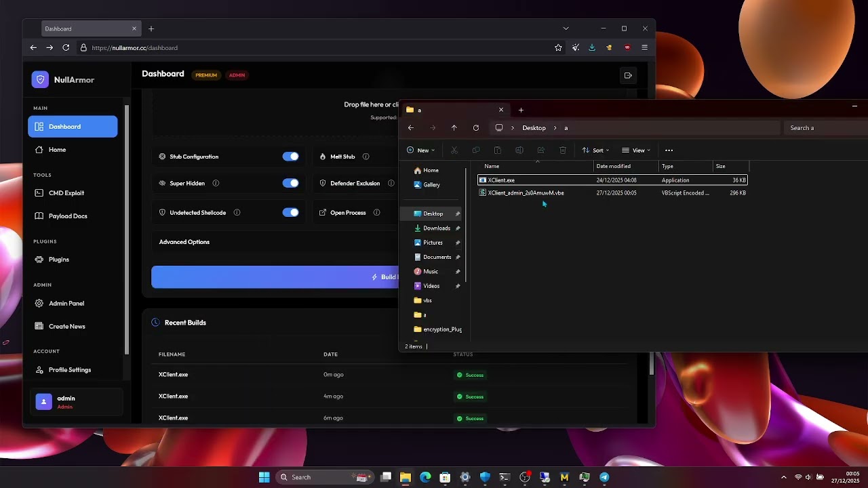Click the Search a field in Explorer
This screenshot has height=488, width=868.
click(826, 127)
